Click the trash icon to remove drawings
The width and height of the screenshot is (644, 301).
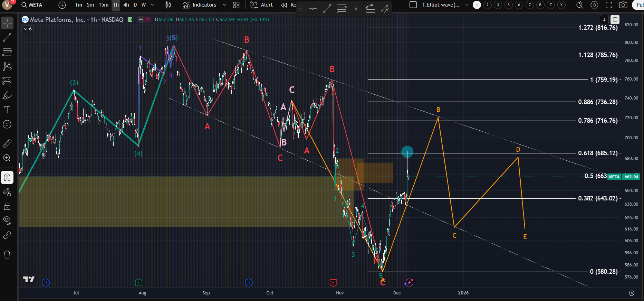[7, 255]
